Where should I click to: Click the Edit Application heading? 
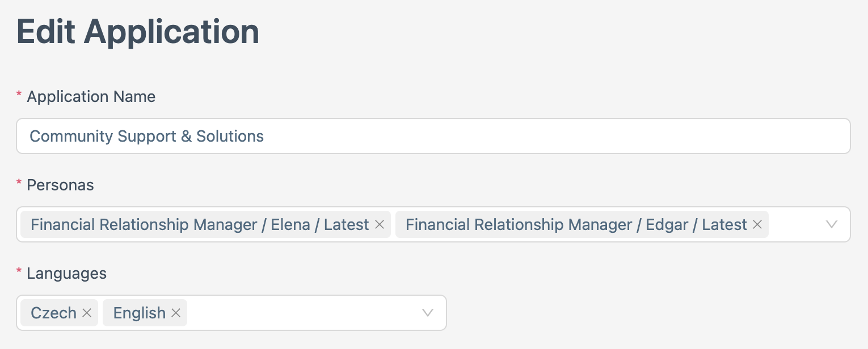coord(138,32)
